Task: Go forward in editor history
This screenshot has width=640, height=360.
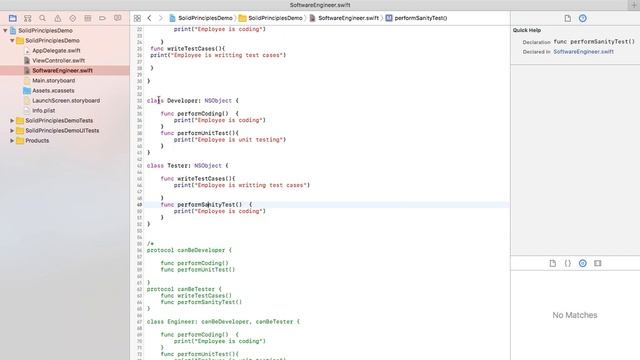Action: click(160, 18)
